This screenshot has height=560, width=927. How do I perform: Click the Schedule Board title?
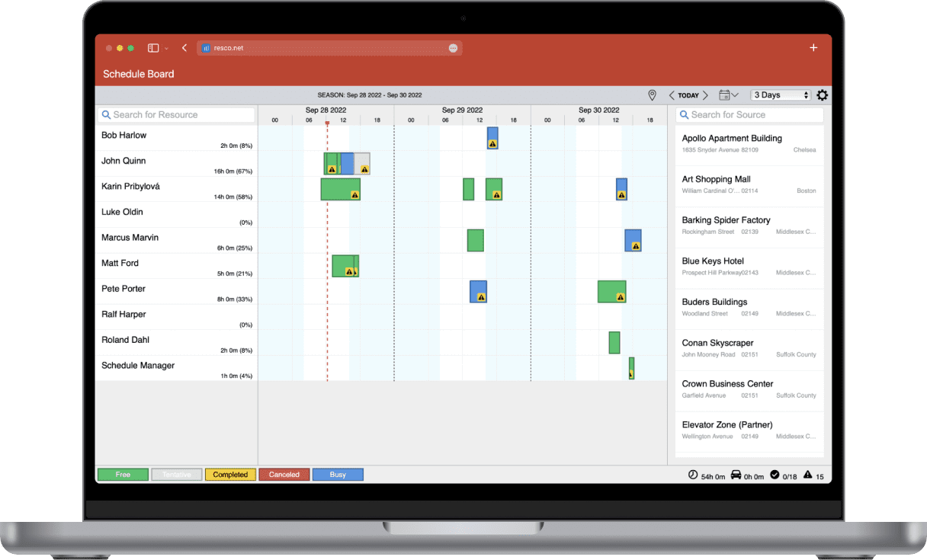139,74
